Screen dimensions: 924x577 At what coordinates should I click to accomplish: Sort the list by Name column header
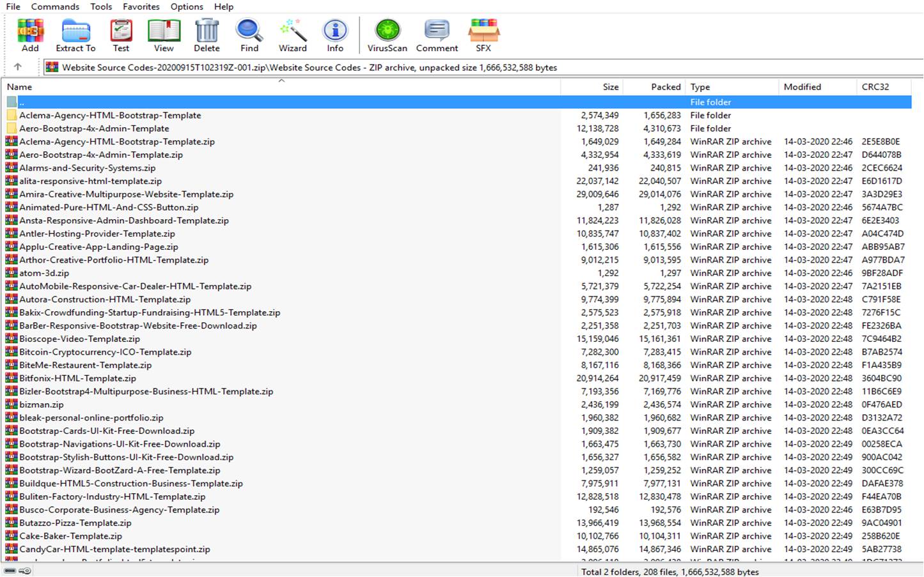pos(19,87)
